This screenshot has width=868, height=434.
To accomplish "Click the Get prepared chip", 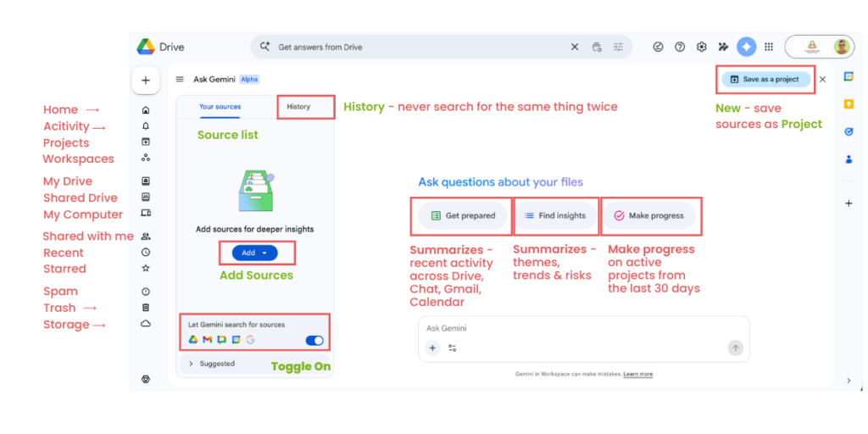I will (x=463, y=216).
